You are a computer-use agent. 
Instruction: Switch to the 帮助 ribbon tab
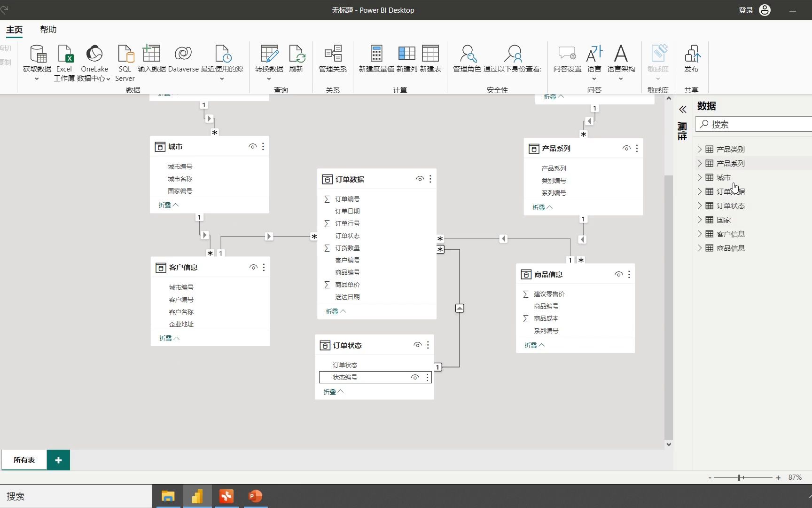pyautogui.click(x=48, y=29)
